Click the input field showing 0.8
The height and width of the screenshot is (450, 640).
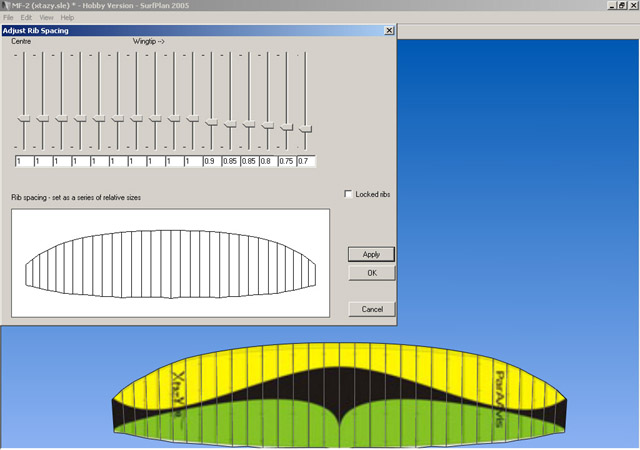point(268,161)
